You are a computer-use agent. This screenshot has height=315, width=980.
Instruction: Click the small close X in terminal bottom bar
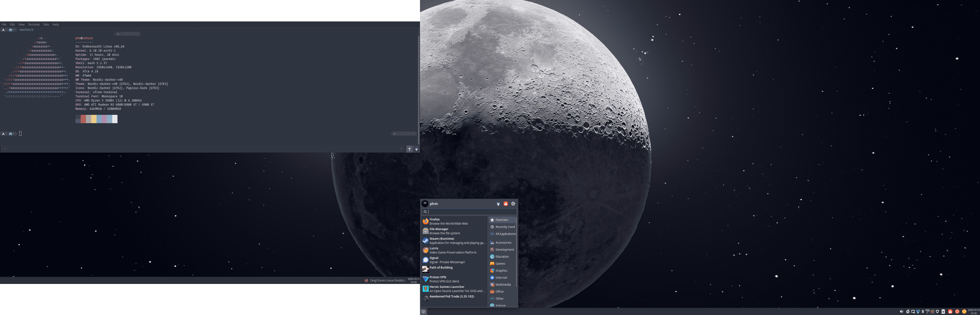pos(401,149)
